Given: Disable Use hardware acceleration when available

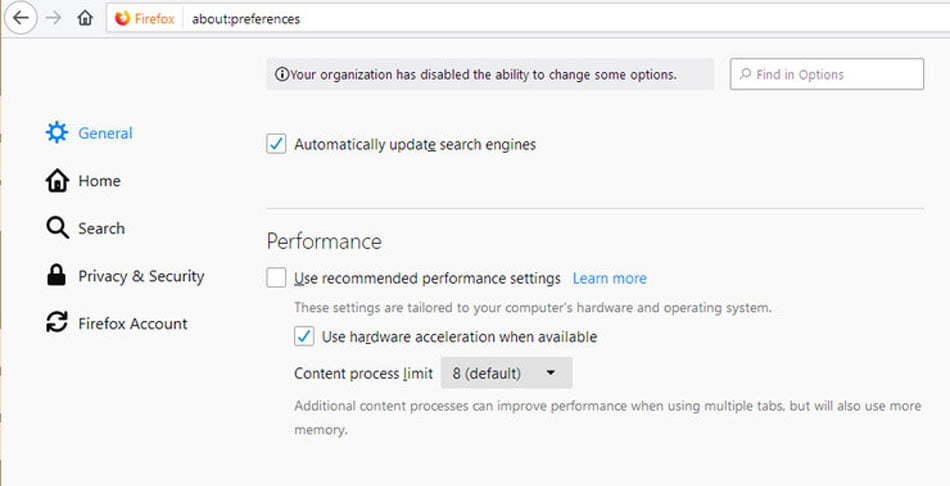Looking at the screenshot, I should pyautogui.click(x=304, y=336).
